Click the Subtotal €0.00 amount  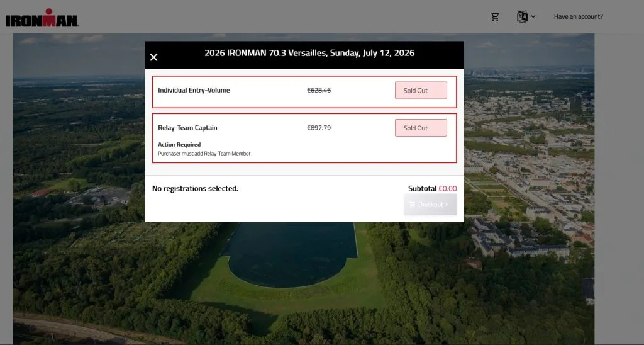tap(447, 189)
